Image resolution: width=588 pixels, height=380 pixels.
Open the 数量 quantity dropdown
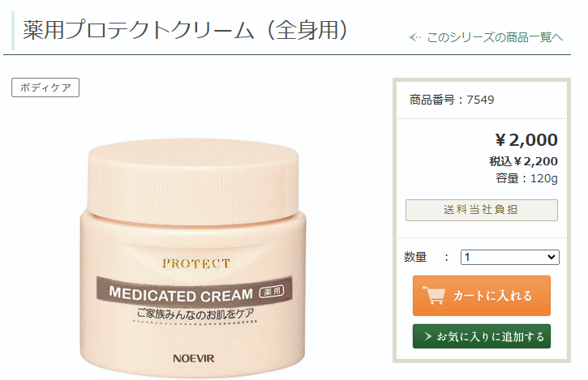pyautogui.click(x=509, y=257)
